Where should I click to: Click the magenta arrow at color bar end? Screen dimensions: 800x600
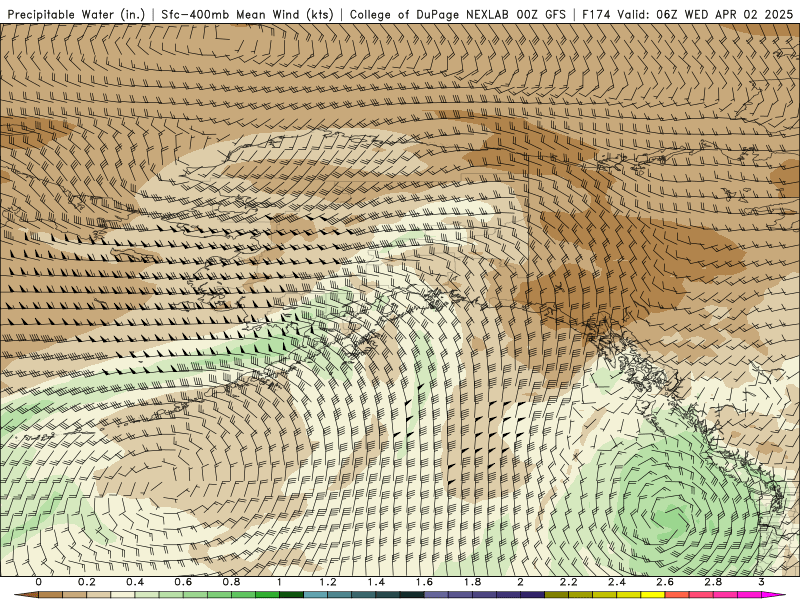(x=774, y=595)
